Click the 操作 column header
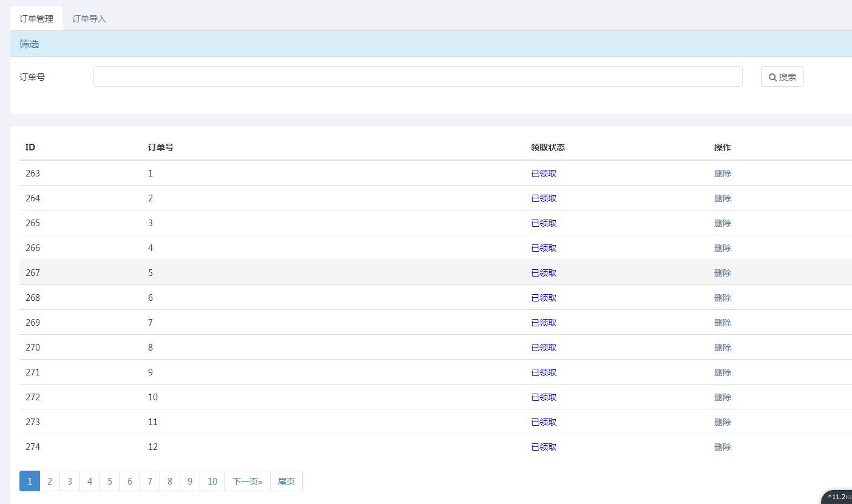 click(723, 147)
